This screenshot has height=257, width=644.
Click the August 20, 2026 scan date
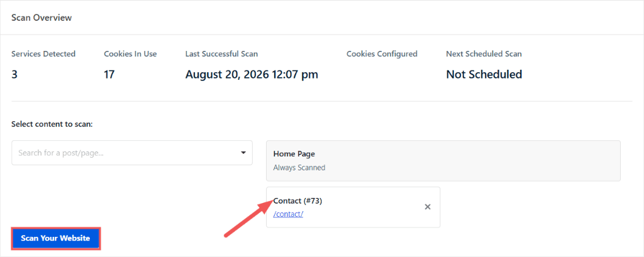(x=252, y=75)
